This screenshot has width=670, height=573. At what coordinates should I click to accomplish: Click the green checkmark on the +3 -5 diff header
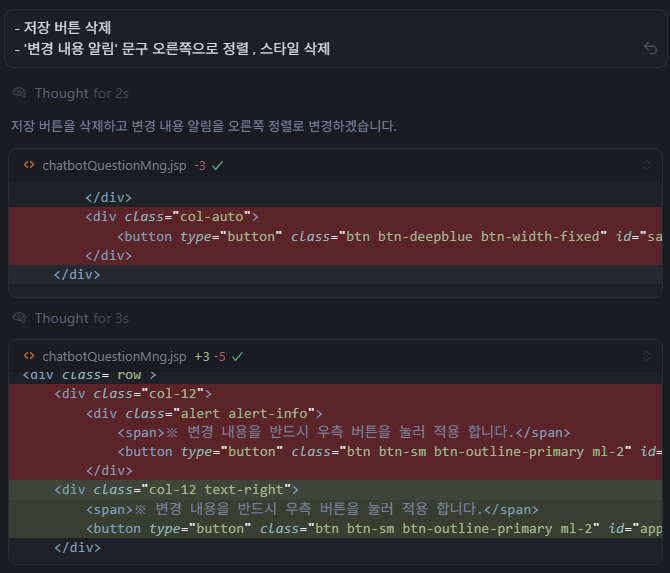coord(238,356)
